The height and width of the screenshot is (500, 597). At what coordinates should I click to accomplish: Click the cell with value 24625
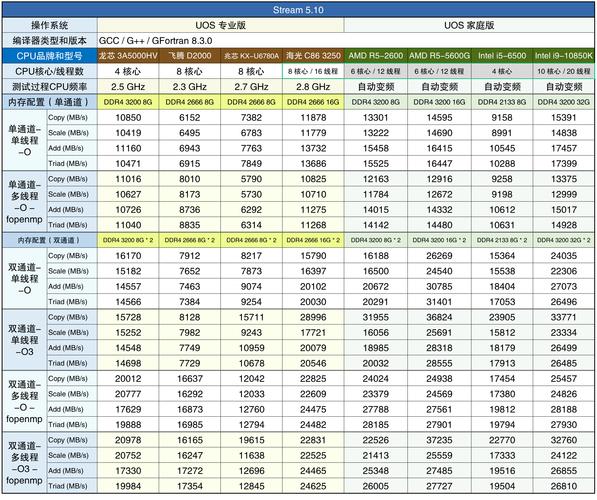pyautogui.click(x=313, y=486)
